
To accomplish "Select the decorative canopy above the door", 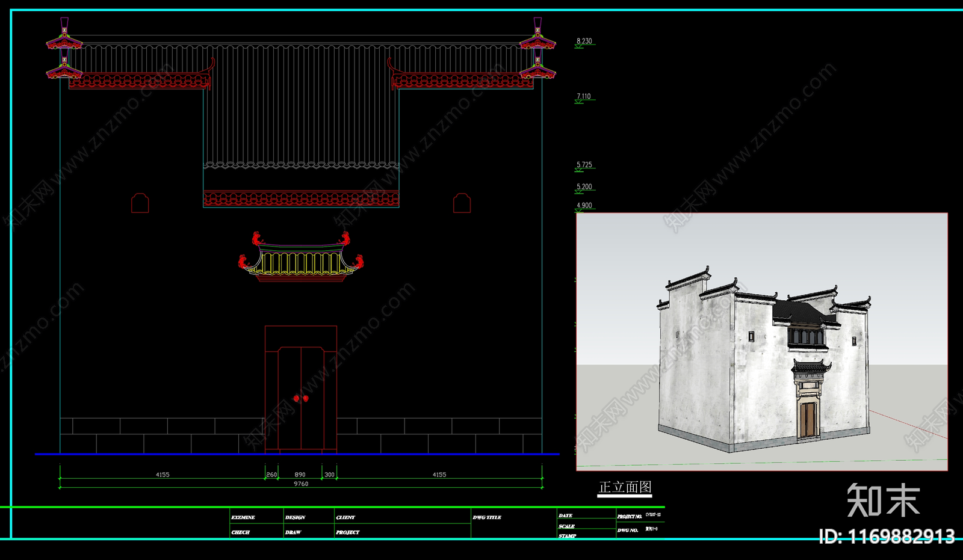I will click(301, 257).
